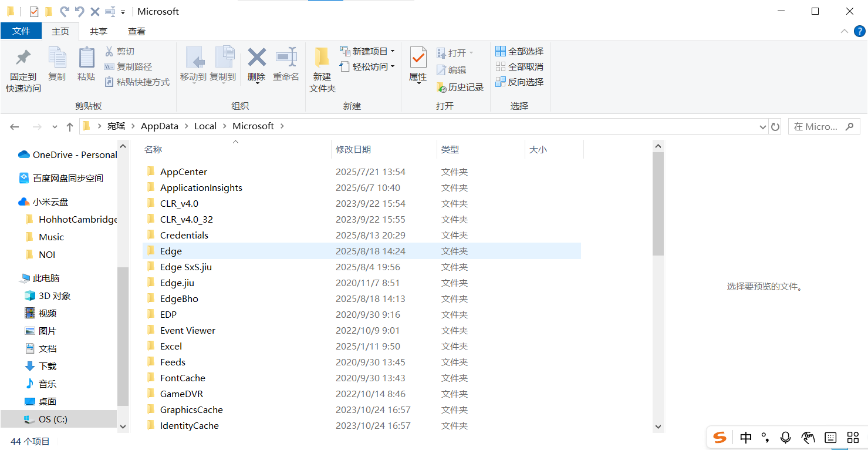Navigate to AppData in breadcrumb
This screenshot has height=450, width=868.
tap(160, 126)
